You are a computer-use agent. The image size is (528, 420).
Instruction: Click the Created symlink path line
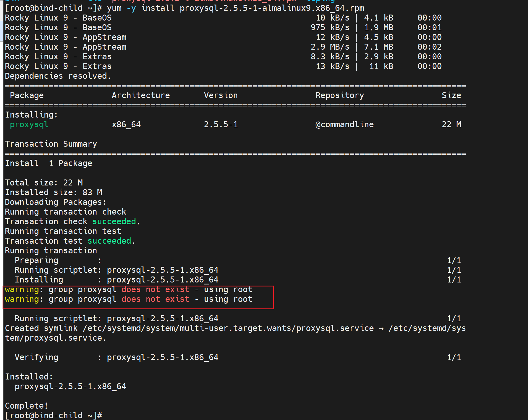235,328
